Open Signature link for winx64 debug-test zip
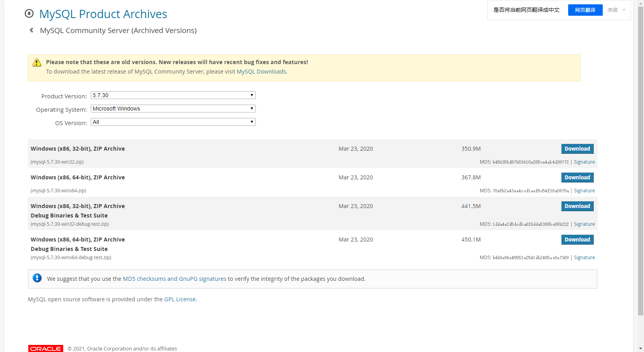The image size is (644, 352). click(584, 258)
